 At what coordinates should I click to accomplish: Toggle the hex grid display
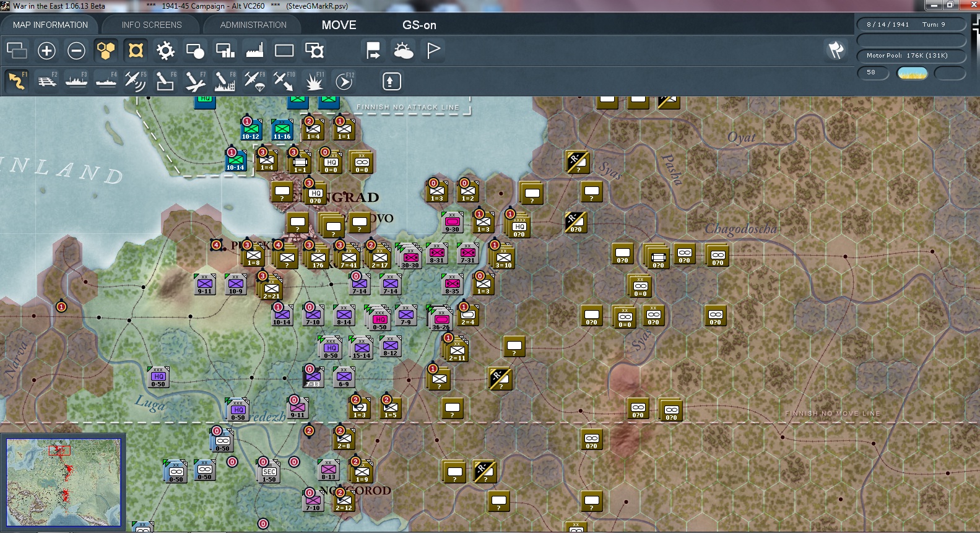click(x=106, y=50)
